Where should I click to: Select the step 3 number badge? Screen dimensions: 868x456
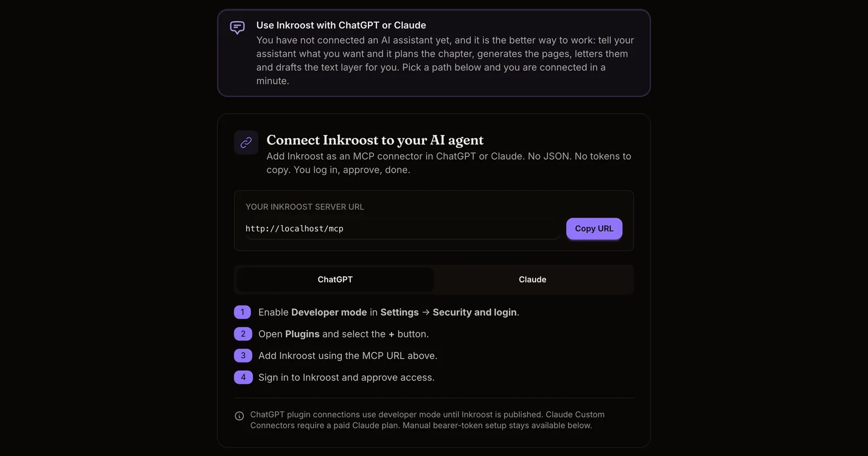pyautogui.click(x=243, y=356)
